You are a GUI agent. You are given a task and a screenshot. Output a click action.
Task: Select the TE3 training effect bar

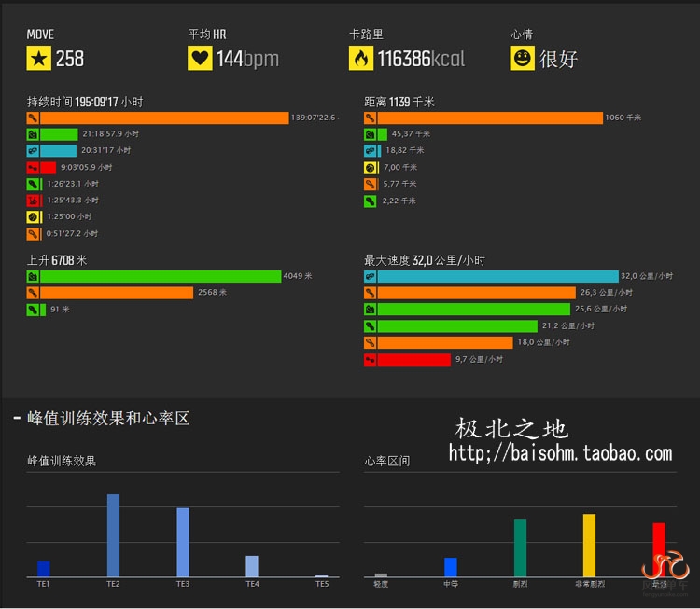click(x=183, y=542)
